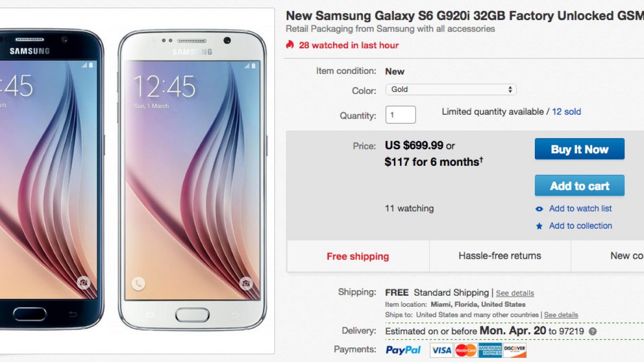Viewport: 644px width, 362px height.
Task: Click the black Galaxy S6 phone image
Action: click(51, 180)
